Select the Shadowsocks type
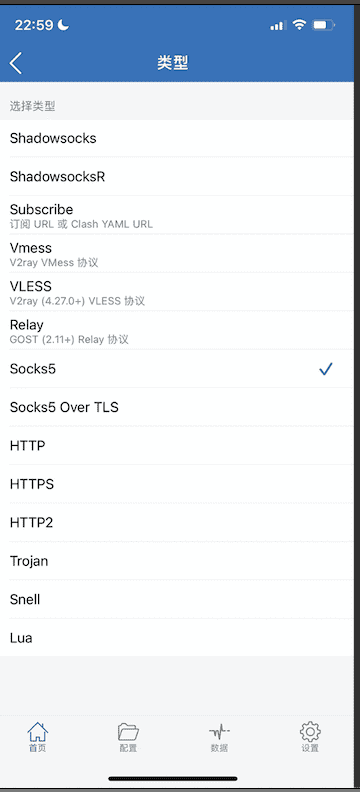Viewport: 360px width, 792px height. (x=177, y=138)
